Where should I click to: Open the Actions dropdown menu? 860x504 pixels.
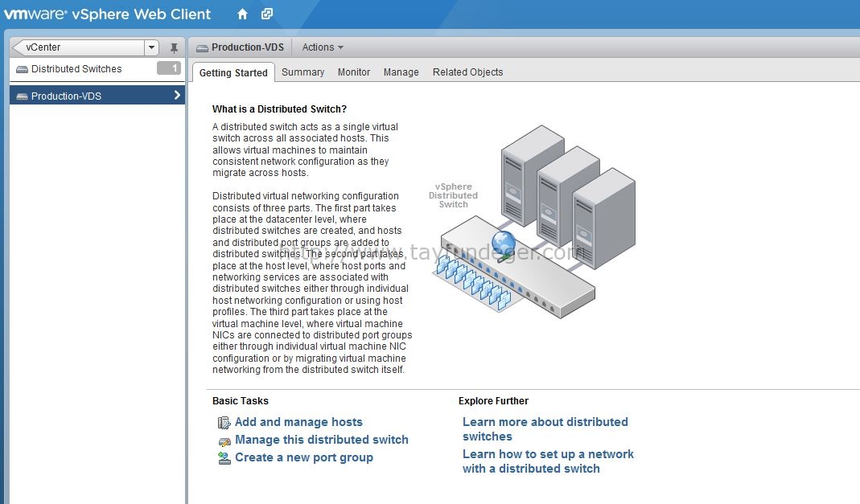[323, 47]
